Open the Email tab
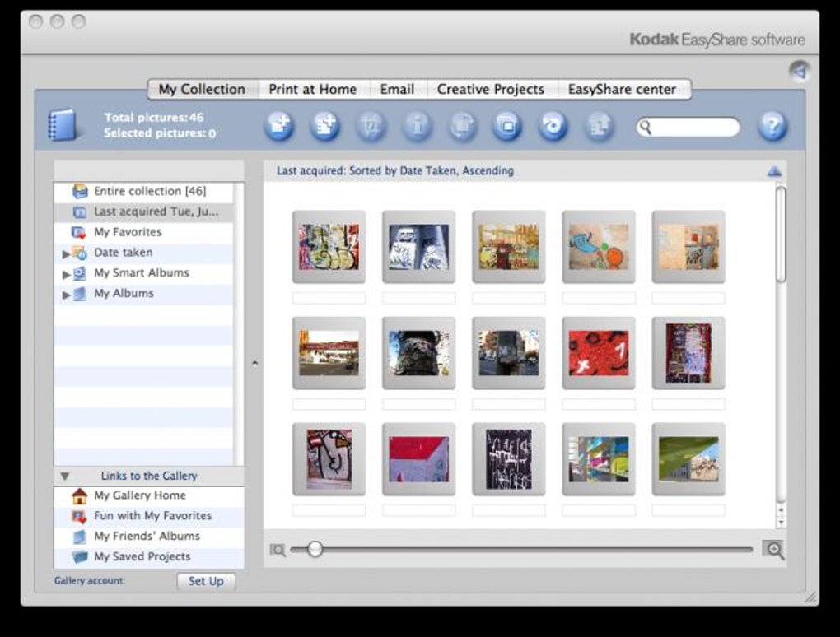840x637 pixels. [x=397, y=90]
